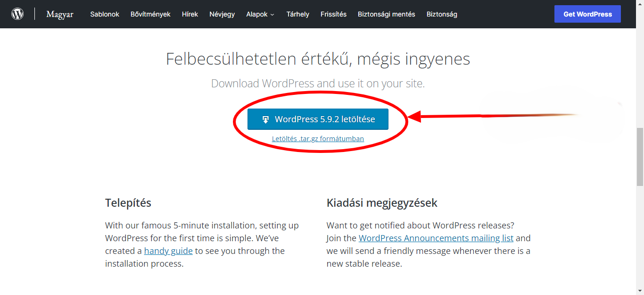Click the Letöltés .tar.gz formátumban link
The width and height of the screenshot is (644, 295).
318,139
